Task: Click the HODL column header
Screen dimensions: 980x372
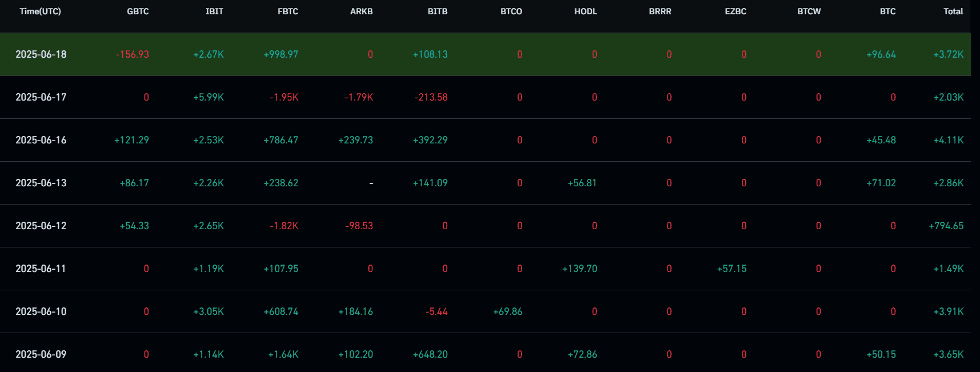Action: click(585, 11)
